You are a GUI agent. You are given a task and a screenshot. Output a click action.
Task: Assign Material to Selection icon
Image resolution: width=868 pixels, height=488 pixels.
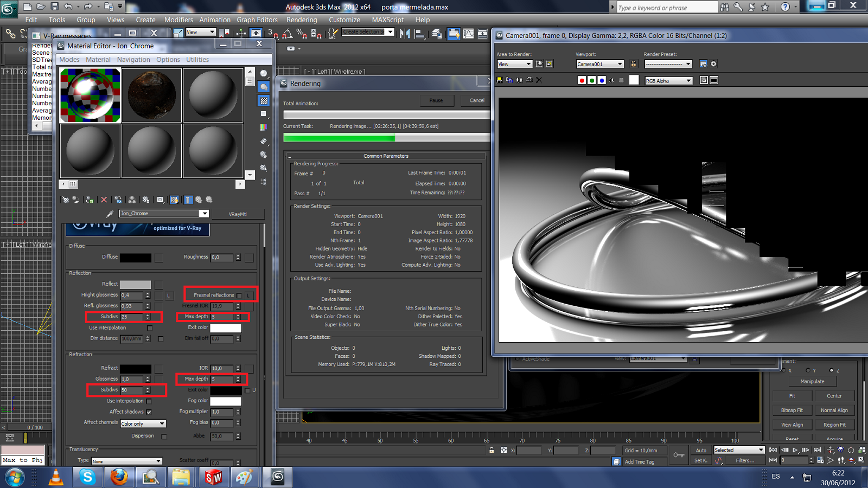(90, 200)
